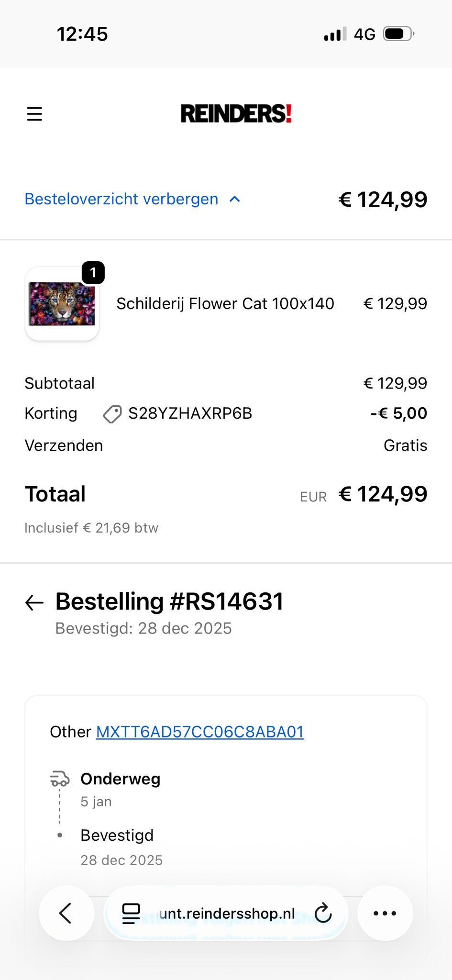Tap the reindersshop.nl address bar

[227, 913]
